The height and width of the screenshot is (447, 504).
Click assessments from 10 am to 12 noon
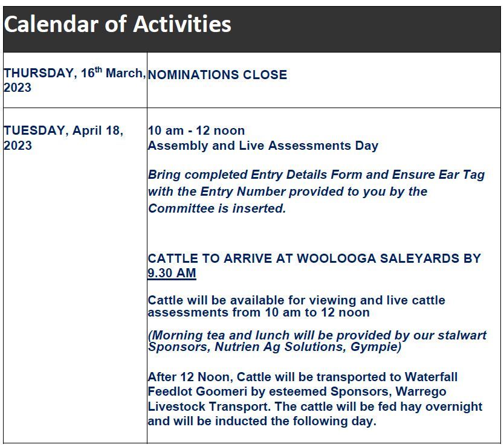259,312
